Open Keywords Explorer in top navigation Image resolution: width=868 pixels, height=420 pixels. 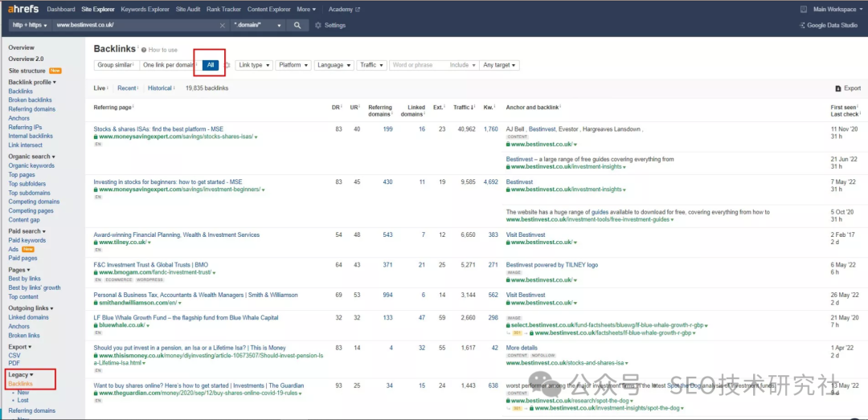pos(145,9)
